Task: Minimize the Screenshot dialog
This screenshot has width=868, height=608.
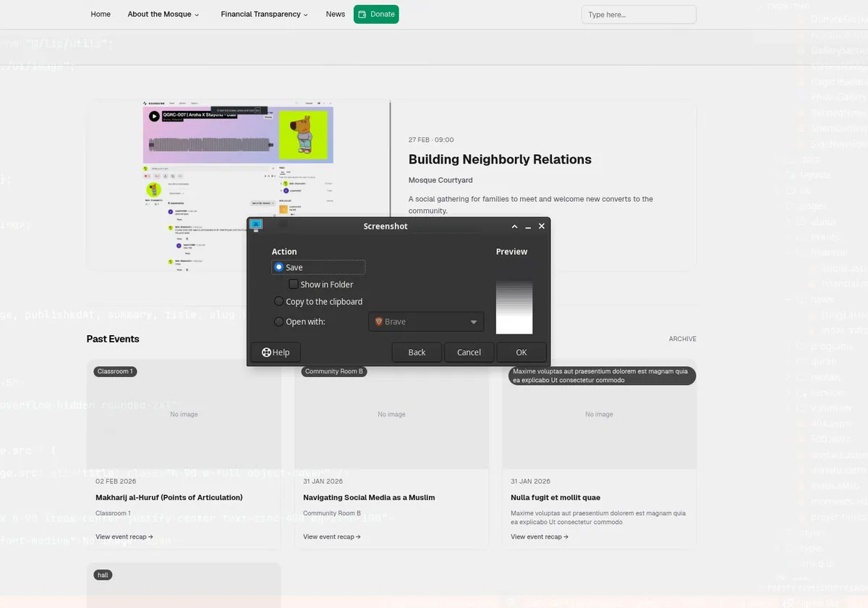Action: (x=528, y=227)
